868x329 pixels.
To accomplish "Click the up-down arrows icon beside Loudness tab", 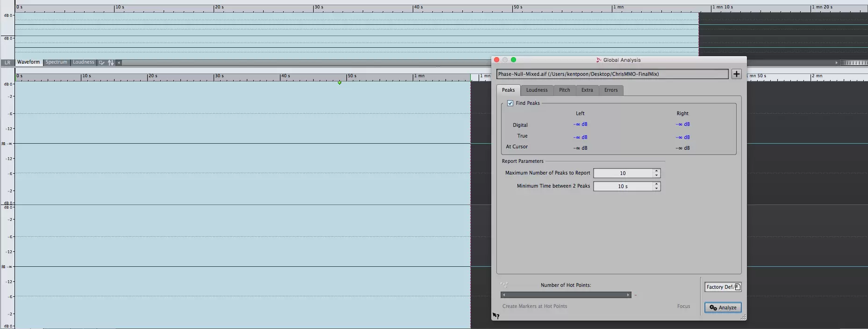I will point(111,62).
